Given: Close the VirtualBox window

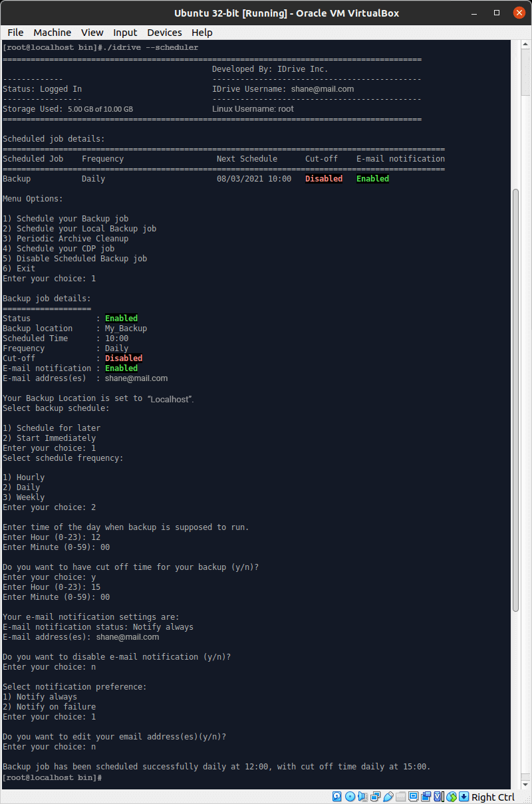Looking at the screenshot, I should 518,13.
